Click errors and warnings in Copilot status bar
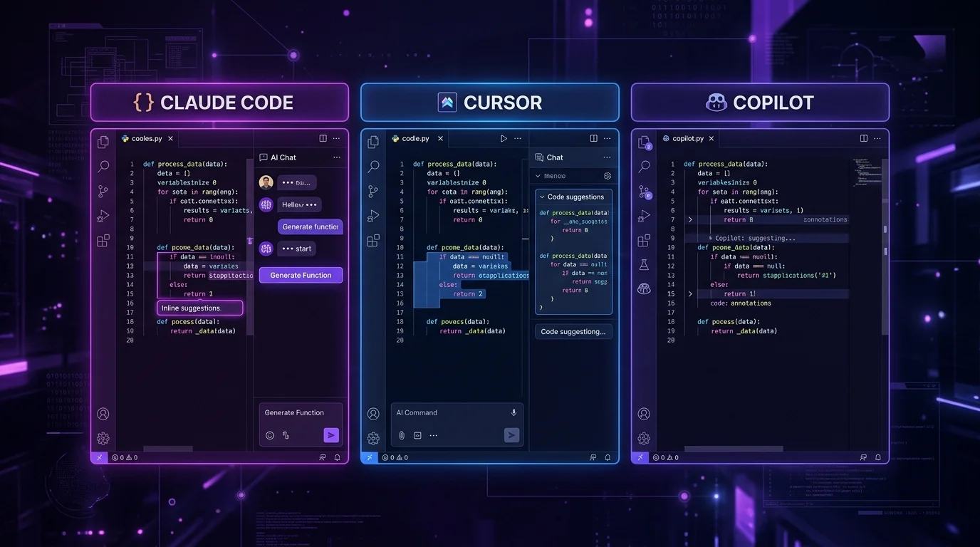Image resolution: width=980 pixels, height=547 pixels. point(664,457)
